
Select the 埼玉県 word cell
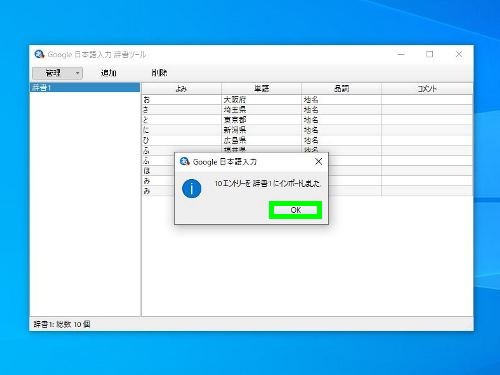(x=261, y=110)
